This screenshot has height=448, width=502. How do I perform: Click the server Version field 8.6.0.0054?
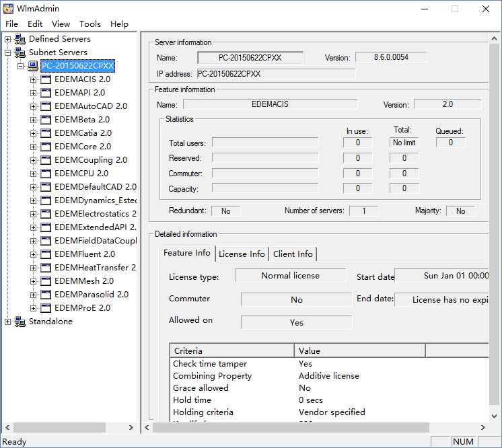(391, 57)
